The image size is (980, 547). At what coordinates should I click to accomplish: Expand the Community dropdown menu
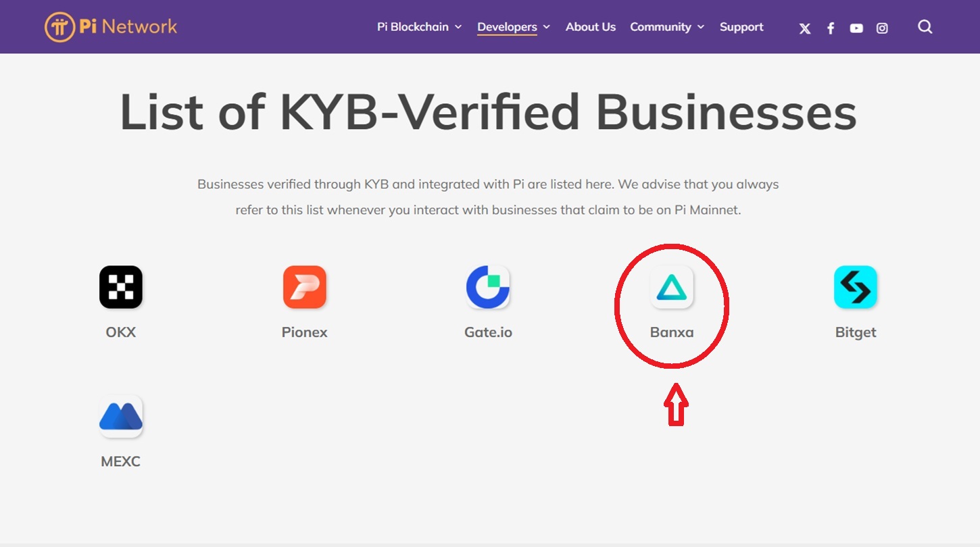click(x=667, y=27)
